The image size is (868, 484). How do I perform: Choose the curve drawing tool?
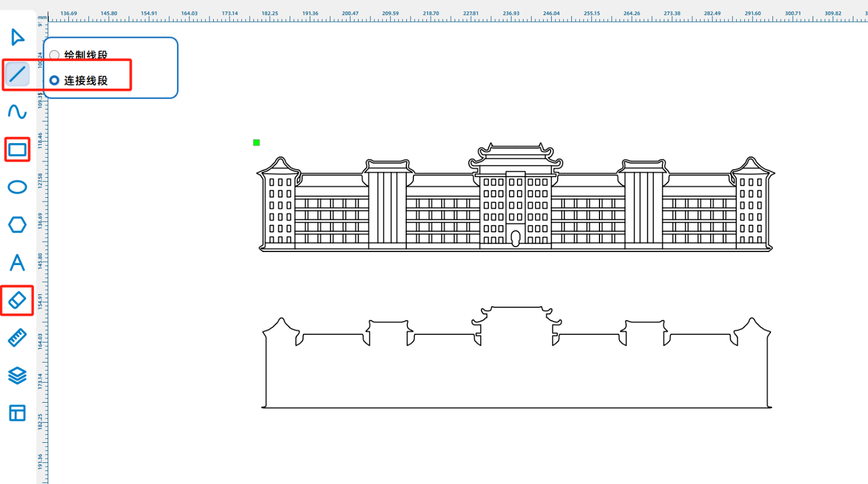click(x=17, y=112)
